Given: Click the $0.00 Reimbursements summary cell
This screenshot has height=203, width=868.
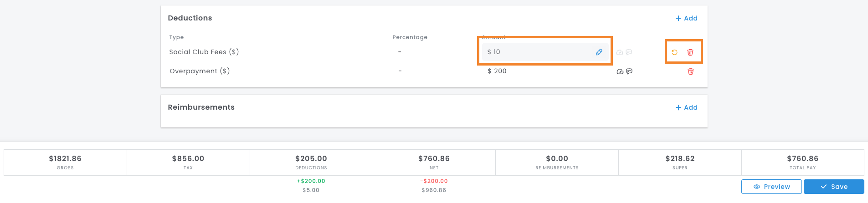Looking at the screenshot, I should (557, 162).
